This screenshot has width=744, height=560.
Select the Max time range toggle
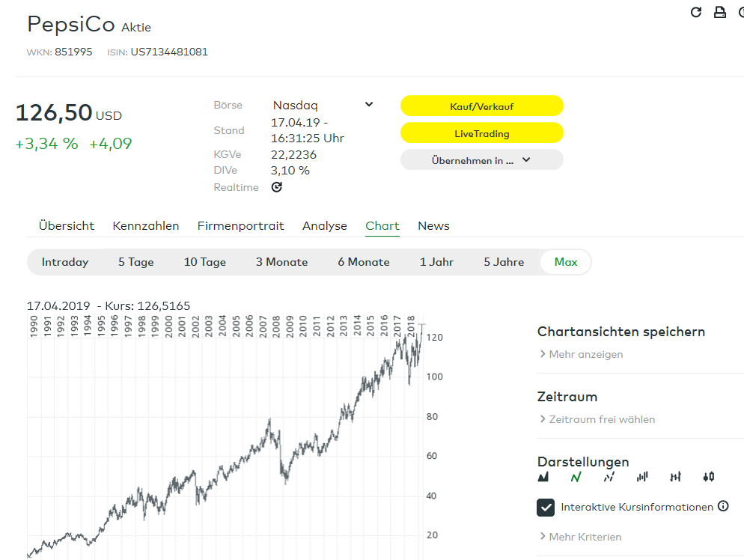point(566,262)
